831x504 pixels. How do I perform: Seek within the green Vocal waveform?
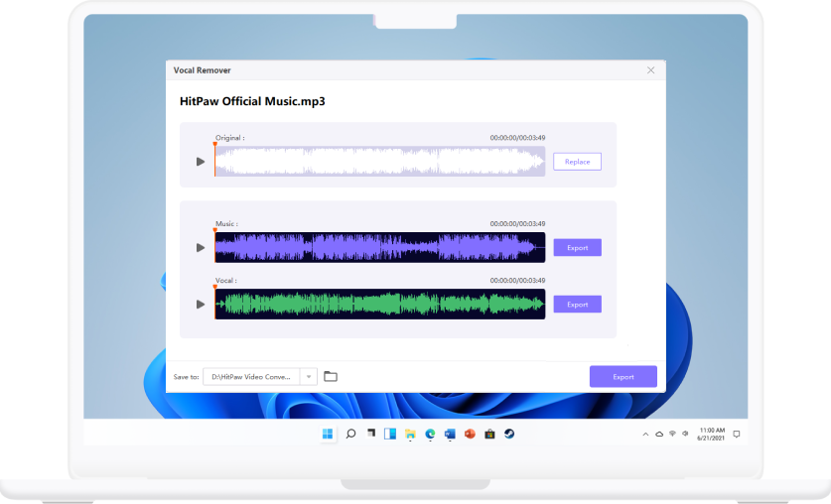(380, 304)
